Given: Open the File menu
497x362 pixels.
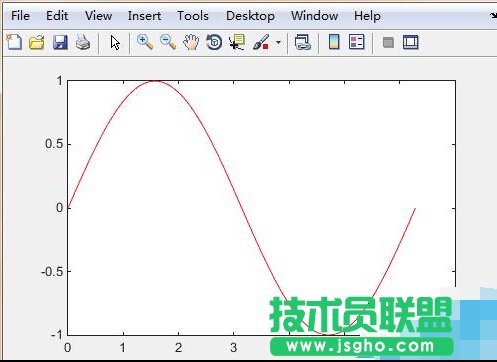Looking at the screenshot, I should point(20,16).
